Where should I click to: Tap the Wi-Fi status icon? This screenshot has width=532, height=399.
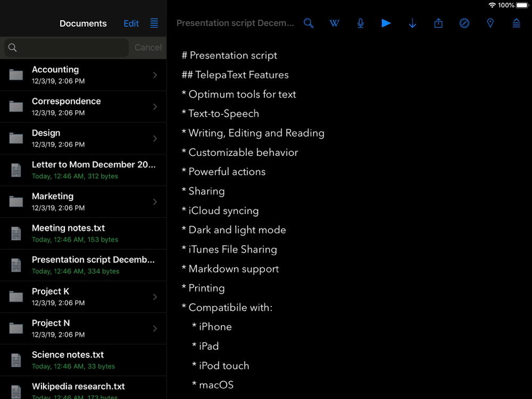[492, 5]
